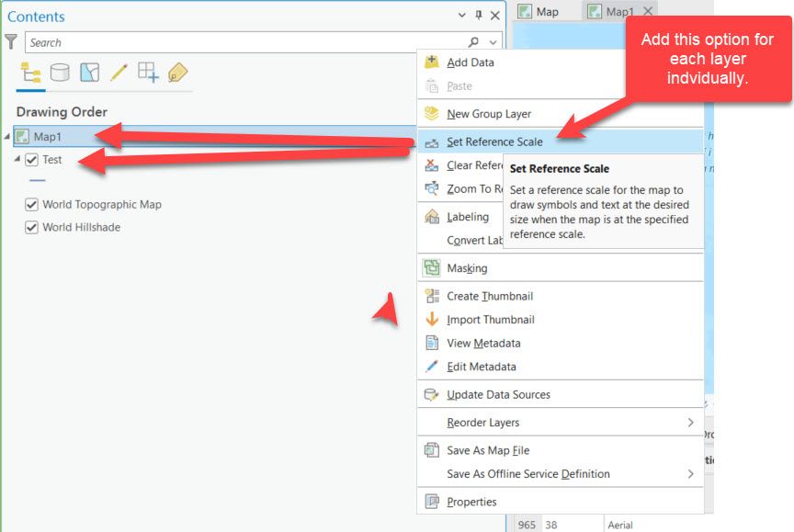
Task: Choose Edit Metadata menu entry
Action: click(561, 367)
